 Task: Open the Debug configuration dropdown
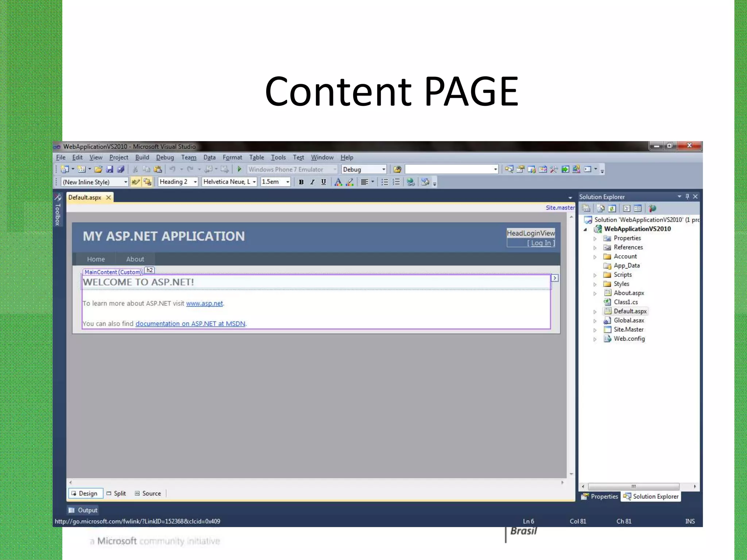[384, 169]
